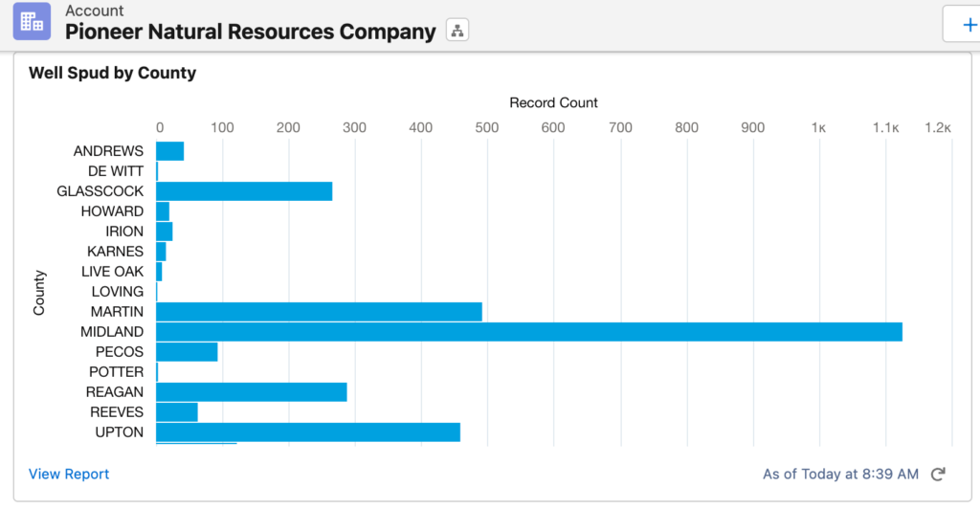
Task: Click the 'REAGAN' county label
Action: click(115, 392)
